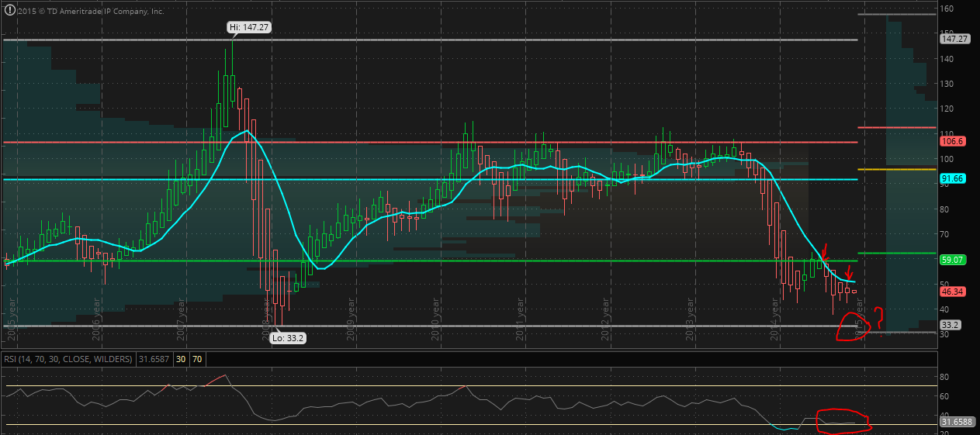The height and width of the screenshot is (435, 980).
Task: Click the cyan 91.66 price axis label
Action: [x=951, y=178]
